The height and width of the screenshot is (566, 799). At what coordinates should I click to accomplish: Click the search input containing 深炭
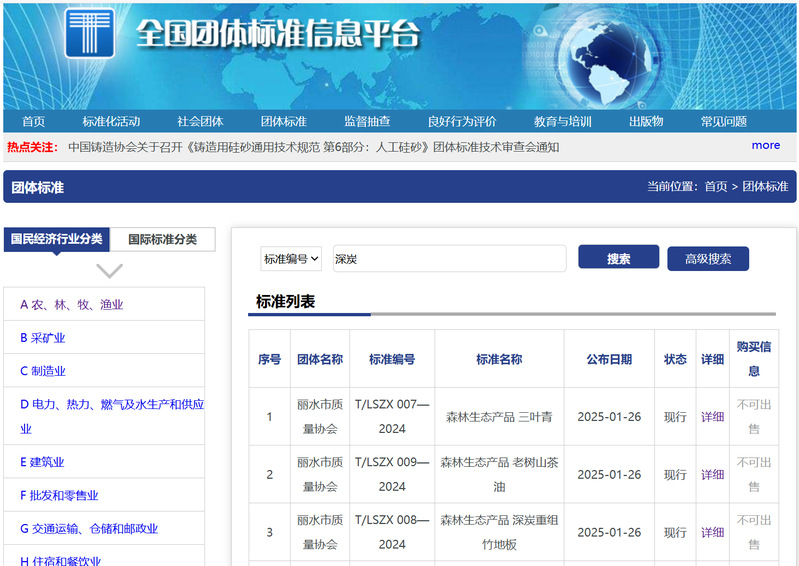click(449, 258)
